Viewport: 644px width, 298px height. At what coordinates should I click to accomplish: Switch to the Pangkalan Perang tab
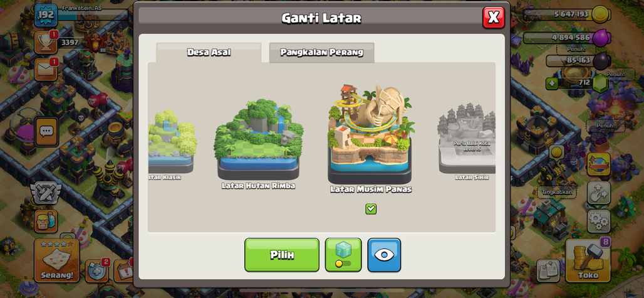click(321, 53)
